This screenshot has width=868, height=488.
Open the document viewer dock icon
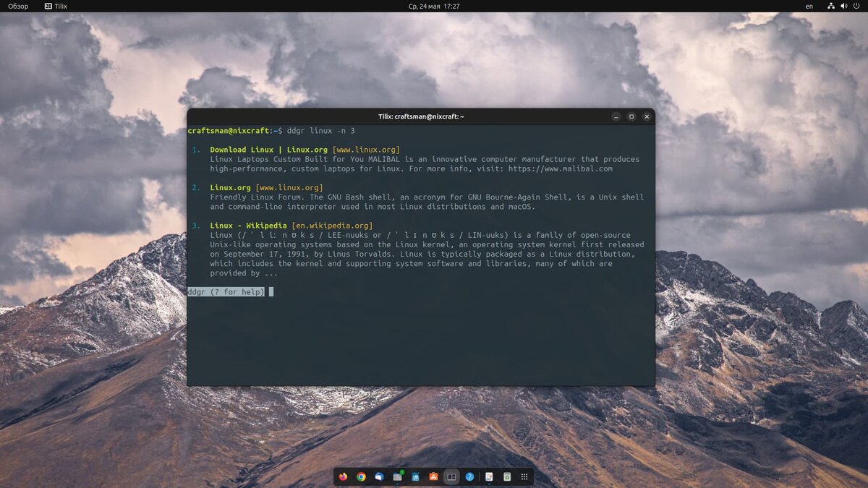(489, 476)
